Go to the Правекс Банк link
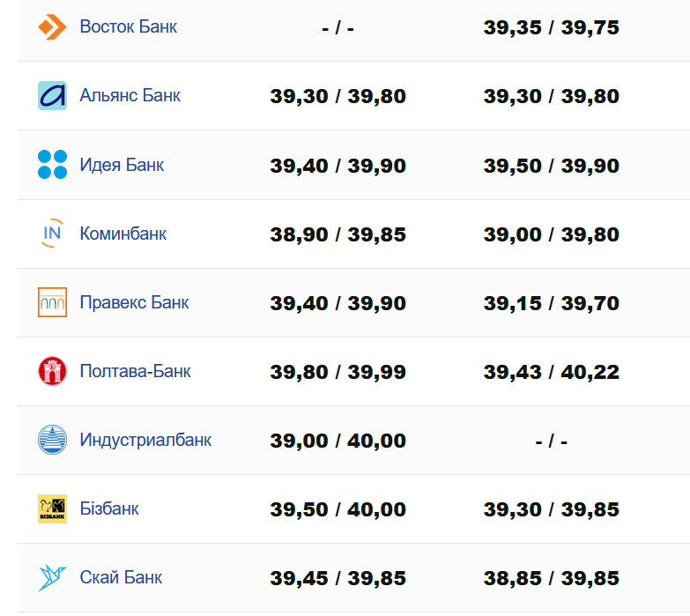 pyautogui.click(x=134, y=302)
